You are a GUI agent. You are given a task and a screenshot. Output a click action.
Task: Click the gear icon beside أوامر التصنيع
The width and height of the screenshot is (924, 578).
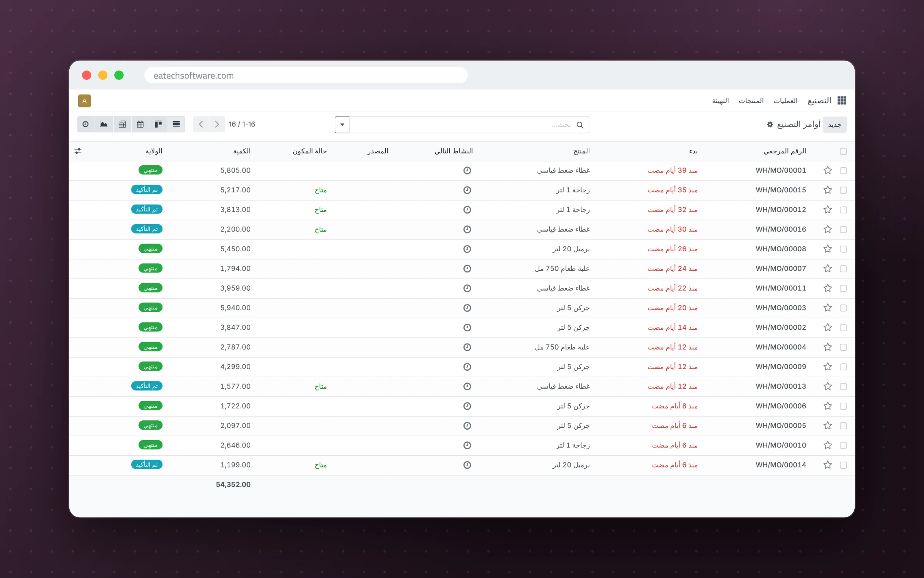(x=770, y=124)
